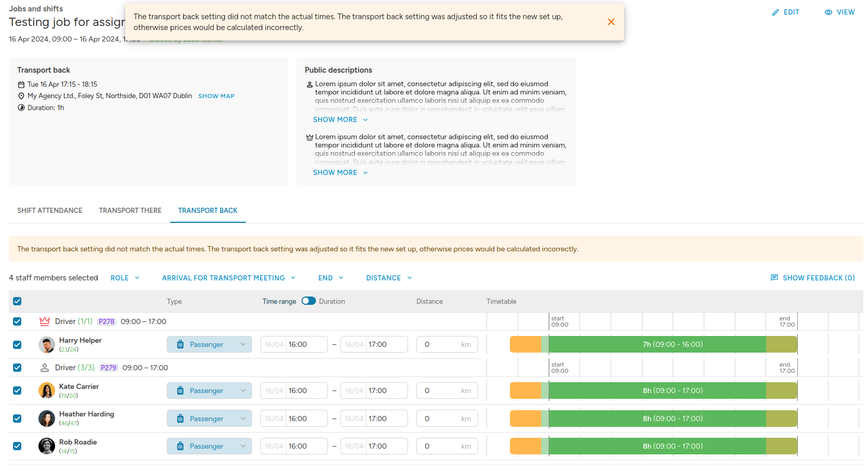This screenshot has height=471, width=868.
Task: Click luggage icon in Heather Harding's type field
Action: pos(180,419)
